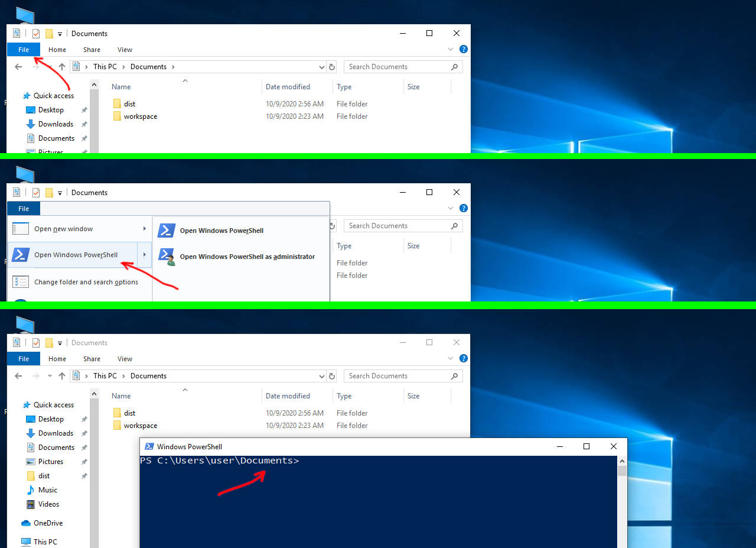The width and height of the screenshot is (756, 548).
Task: Click Properties checkmark icon in middle title bar
Action: click(36, 193)
